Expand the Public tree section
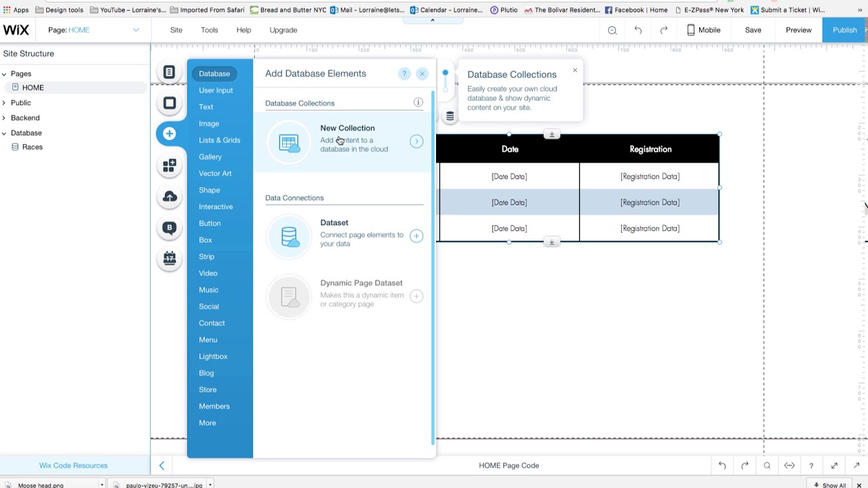This screenshot has width=868, height=488. 4,103
